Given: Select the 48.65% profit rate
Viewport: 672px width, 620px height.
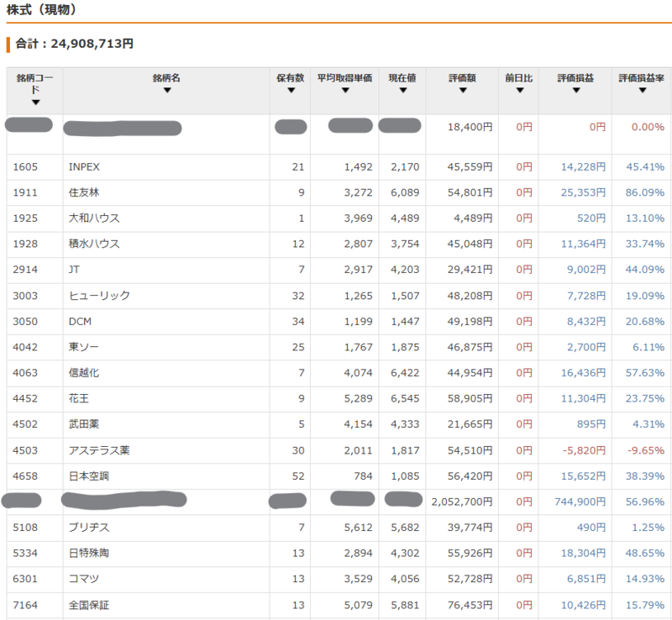Looking at the screenshot, I should pyautogui.click(x=645, y=553).
